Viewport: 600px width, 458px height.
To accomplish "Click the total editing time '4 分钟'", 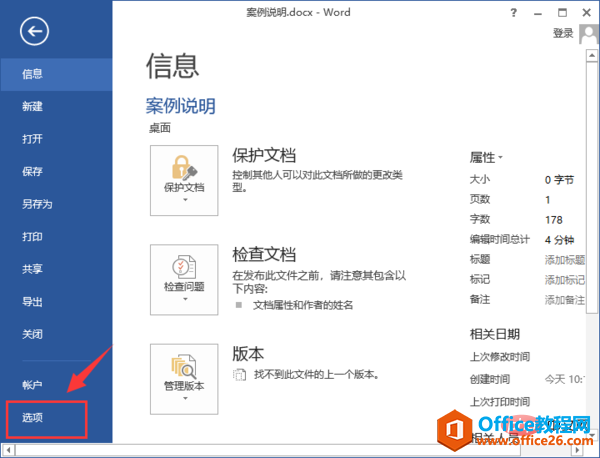I will point(559,240).
